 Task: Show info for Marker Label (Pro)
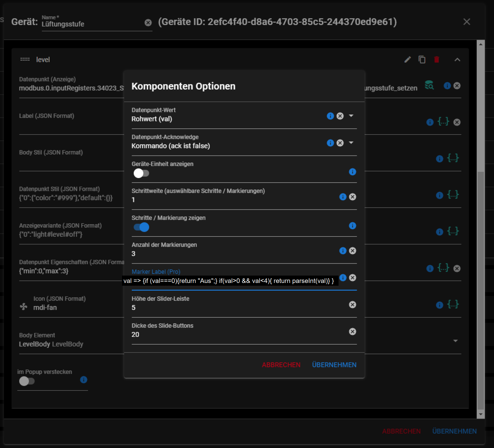pos(343,278)
